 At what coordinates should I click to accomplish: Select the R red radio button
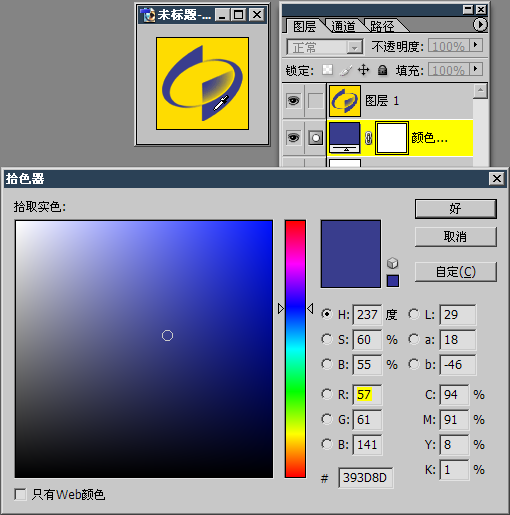point(327,394)
